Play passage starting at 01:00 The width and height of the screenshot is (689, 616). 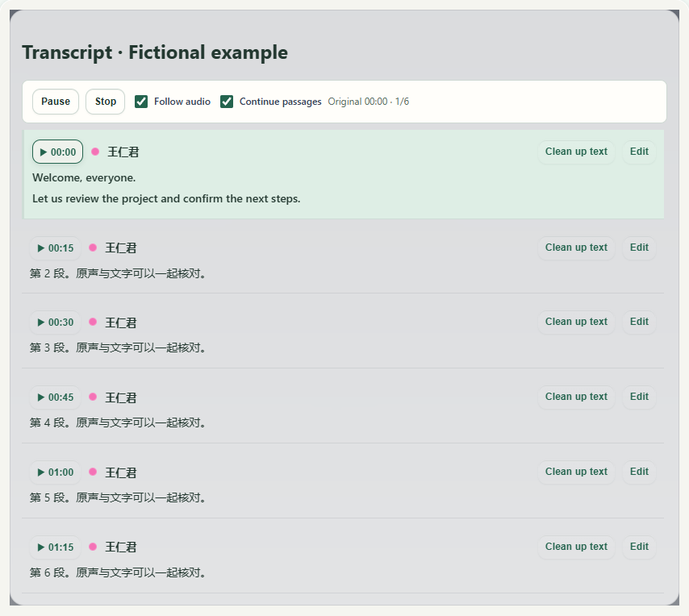[56, 472]
